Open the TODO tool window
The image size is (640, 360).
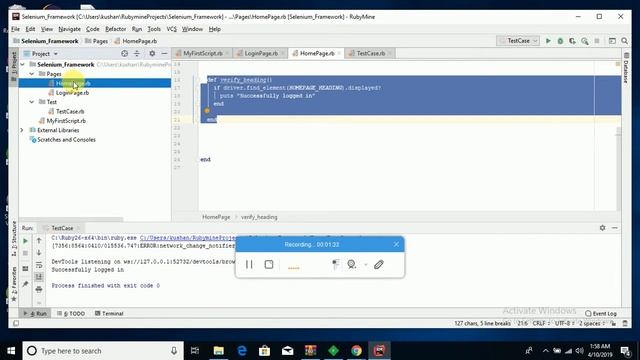tap(71, 313)
